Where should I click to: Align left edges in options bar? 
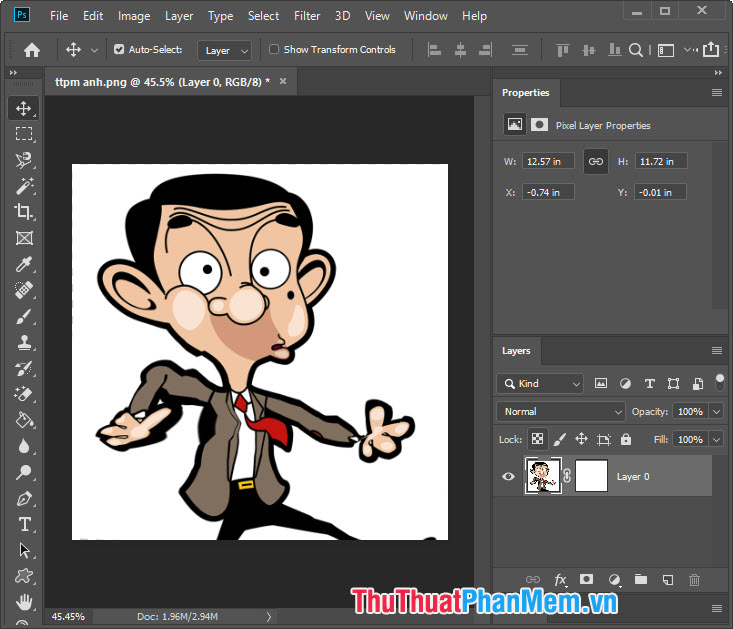(x=434, y=50)
